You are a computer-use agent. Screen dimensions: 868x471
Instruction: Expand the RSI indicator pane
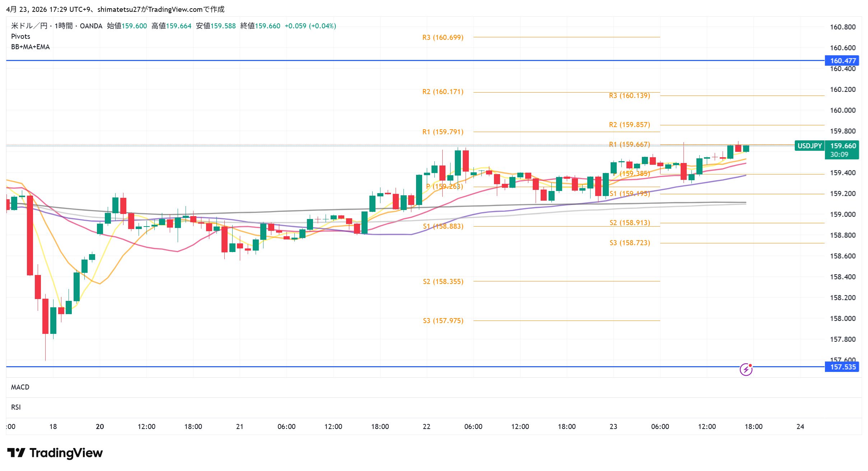pos(16,407)
